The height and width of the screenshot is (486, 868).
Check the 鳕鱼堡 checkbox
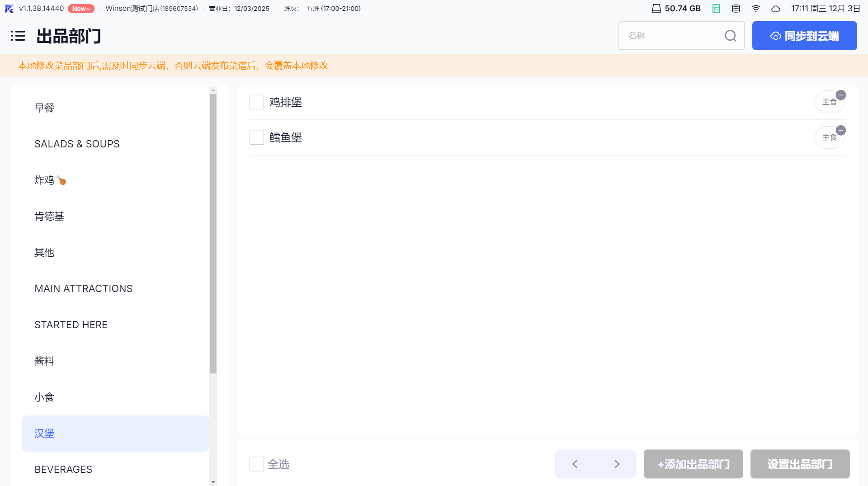click(x=257, y=137)
